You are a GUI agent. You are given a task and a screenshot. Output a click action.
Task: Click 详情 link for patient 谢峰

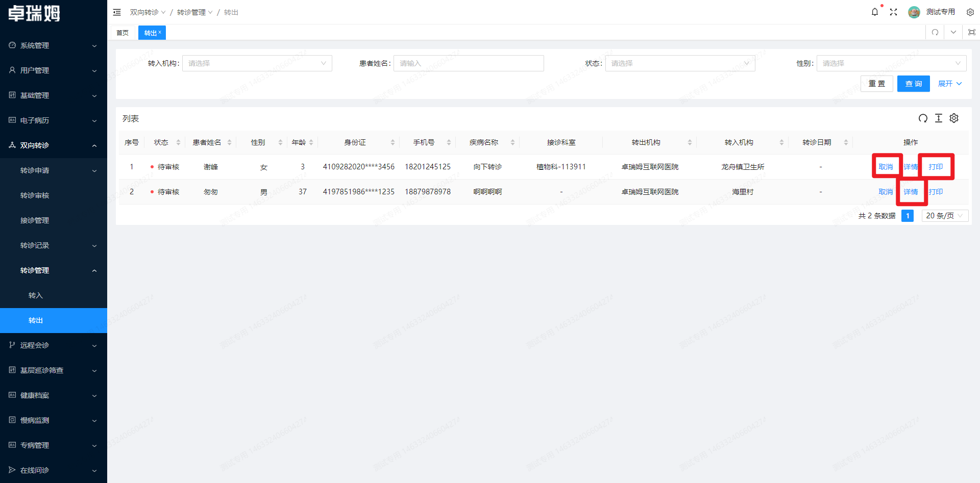(910, 167)
